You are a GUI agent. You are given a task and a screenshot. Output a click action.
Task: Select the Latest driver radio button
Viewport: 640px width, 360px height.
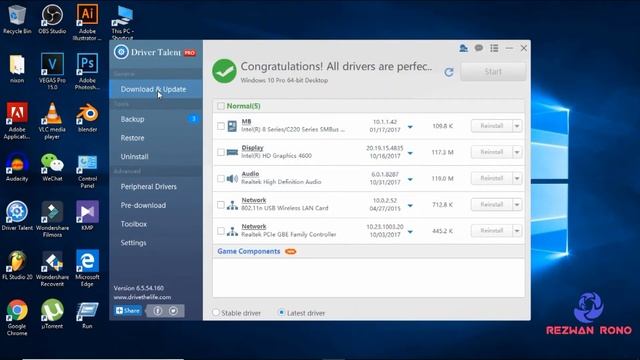point(281,313)
